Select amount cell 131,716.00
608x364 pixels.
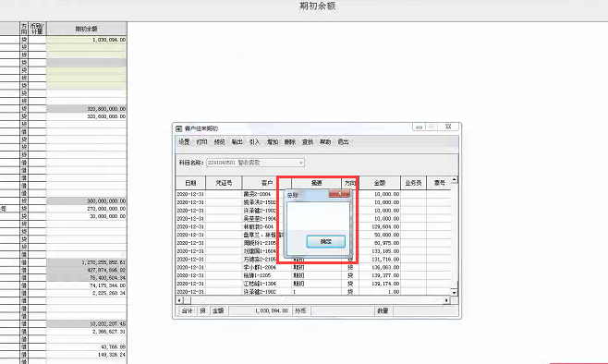[x=380, y=260]
